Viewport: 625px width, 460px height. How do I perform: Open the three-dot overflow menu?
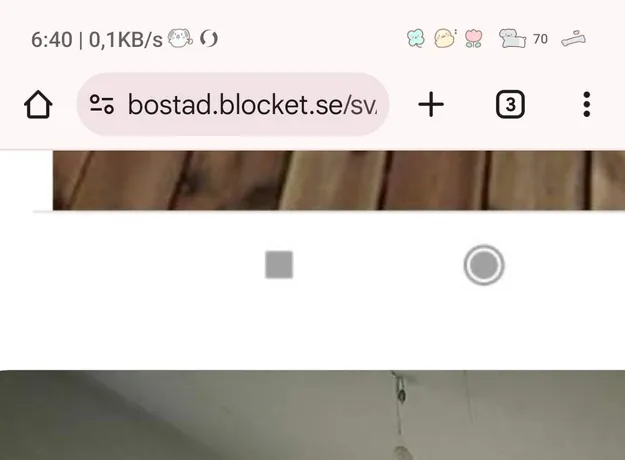tap(586, 104)
